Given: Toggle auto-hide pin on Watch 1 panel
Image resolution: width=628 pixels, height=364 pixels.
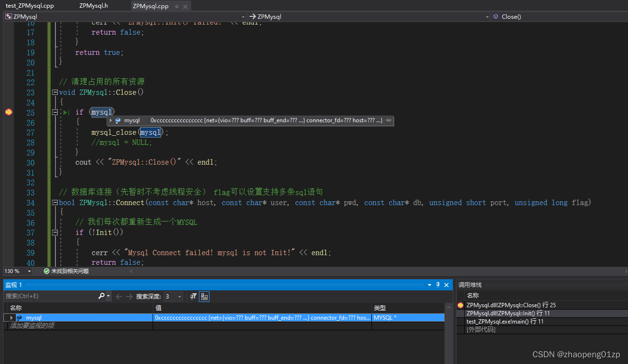Looking at the screenshot, I should pos(438,285).
